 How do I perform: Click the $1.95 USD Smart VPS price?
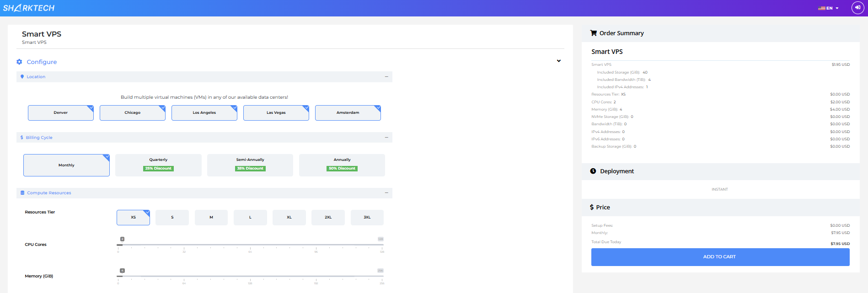tap(841, 64)
